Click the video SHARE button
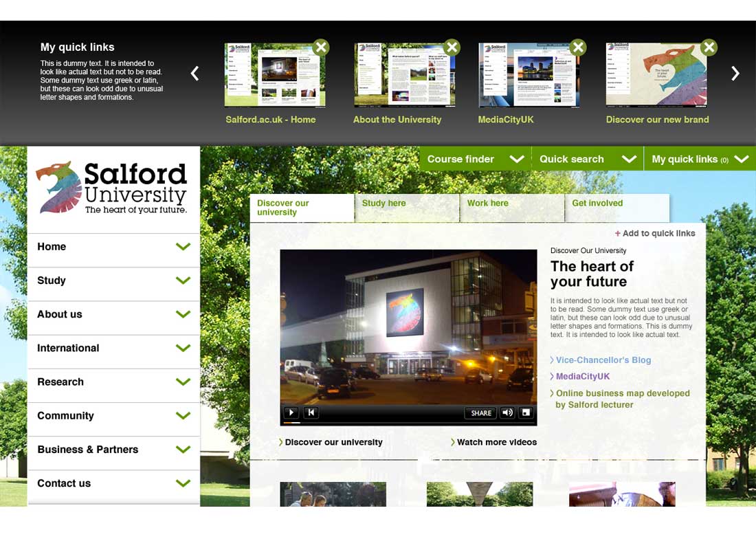Image resolution: width=756 pixels, height=550 pixels. click(480, 413)
